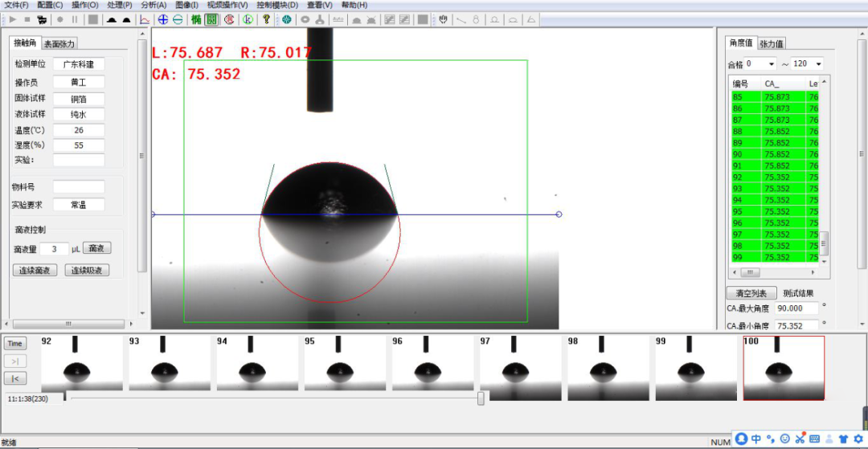This screenshot has width=868, height=449.
Task: Click the 清空列表 button
Action: pos(751,293)
